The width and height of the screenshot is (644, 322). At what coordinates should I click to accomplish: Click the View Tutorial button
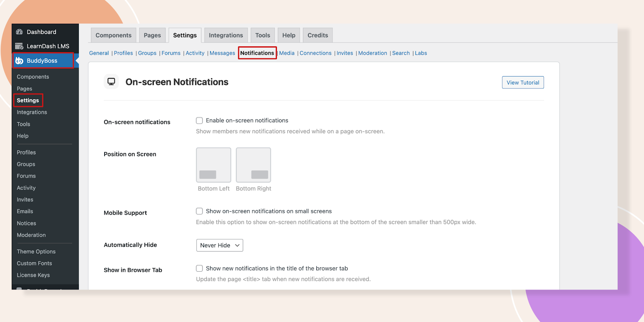point(522,83)
